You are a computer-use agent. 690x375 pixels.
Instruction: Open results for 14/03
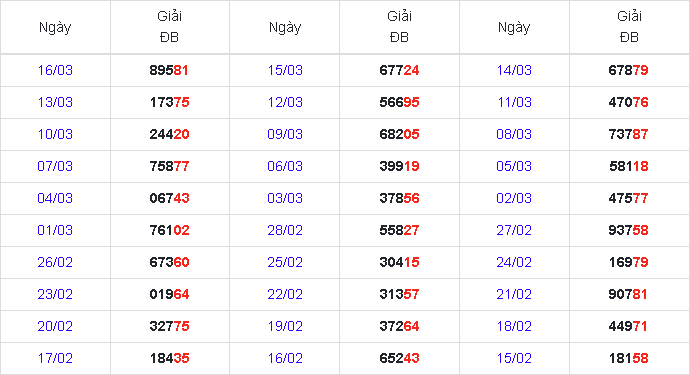[514, 70]
